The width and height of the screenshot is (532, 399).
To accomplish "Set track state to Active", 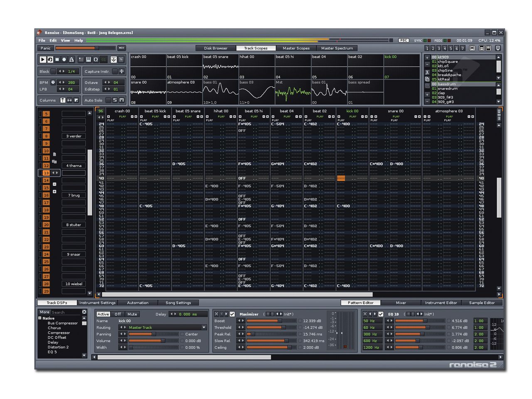I will pyautogui.click(x=103, y=314).
